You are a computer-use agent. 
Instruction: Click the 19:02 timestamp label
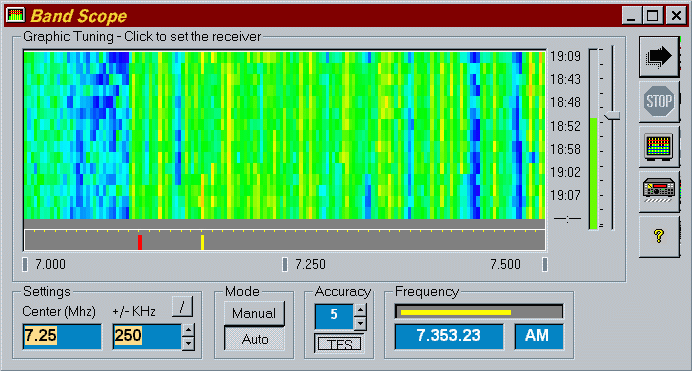pyautogui.click(x=565, y=172)
